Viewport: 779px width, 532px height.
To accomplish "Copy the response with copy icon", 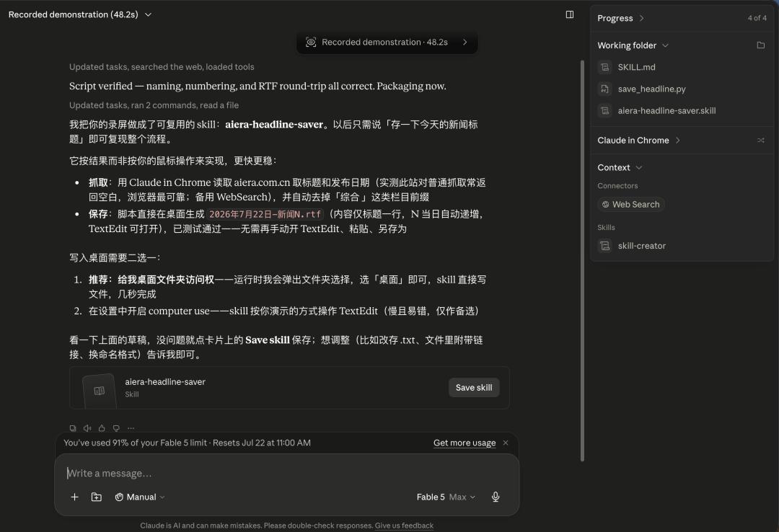I will coord(73,428).
